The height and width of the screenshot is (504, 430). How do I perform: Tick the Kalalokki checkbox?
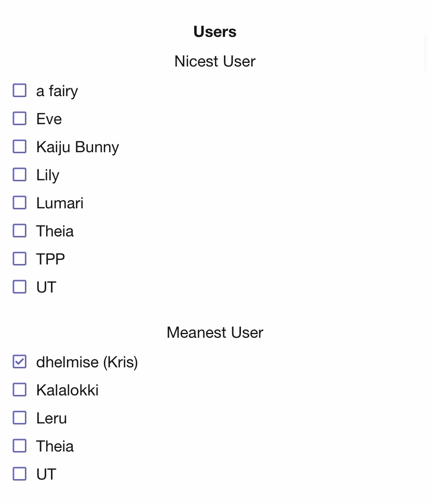[20, 390]
